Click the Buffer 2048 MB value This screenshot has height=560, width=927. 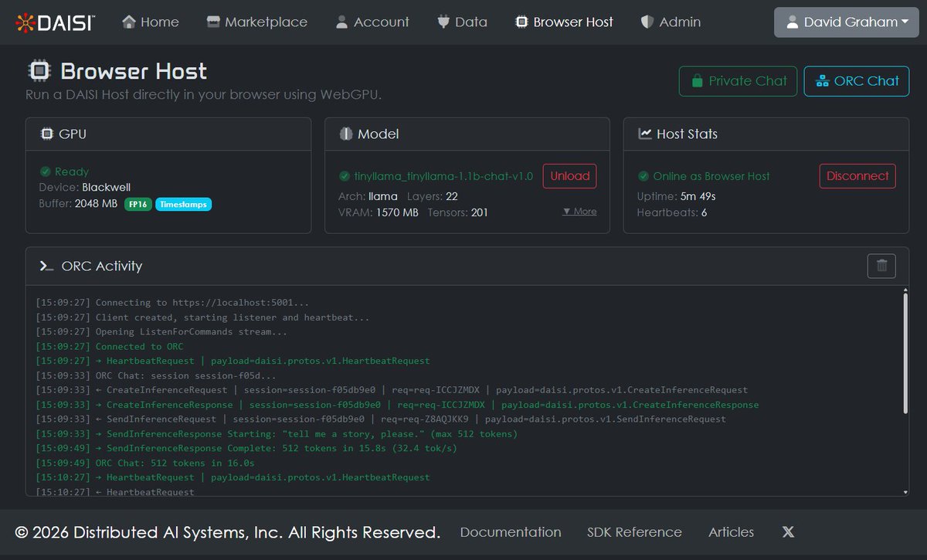point(96,204)
